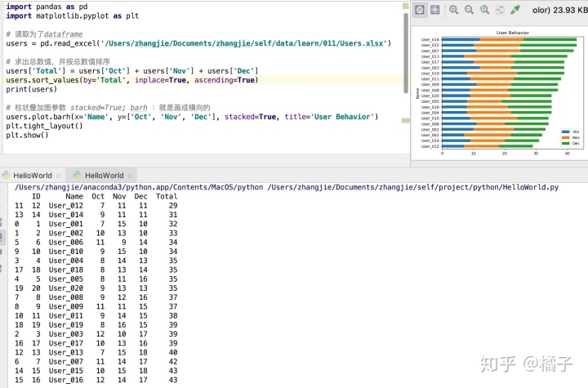Viewport: 588px width, 388px height.
Task: Click the users.plot.barh code line
Action: point(192,117)
